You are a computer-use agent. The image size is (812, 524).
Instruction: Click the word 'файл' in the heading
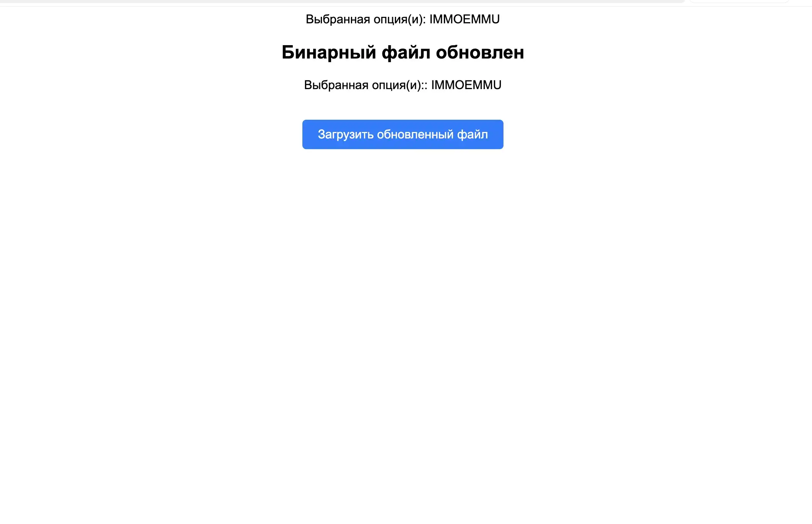(406, 52)
